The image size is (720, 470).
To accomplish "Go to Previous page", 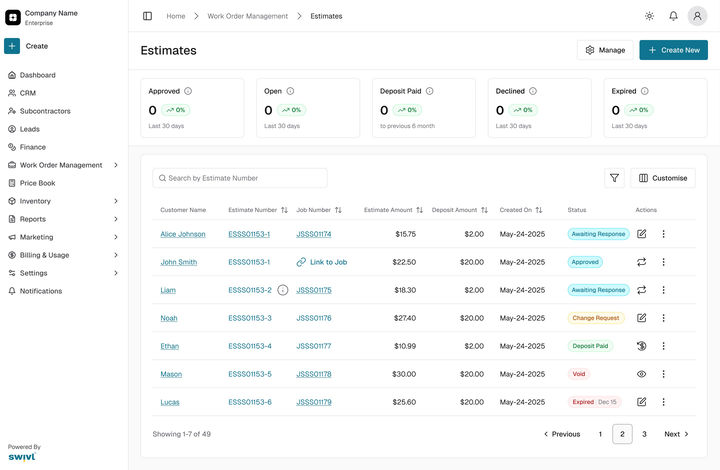I will coord(562,434).
